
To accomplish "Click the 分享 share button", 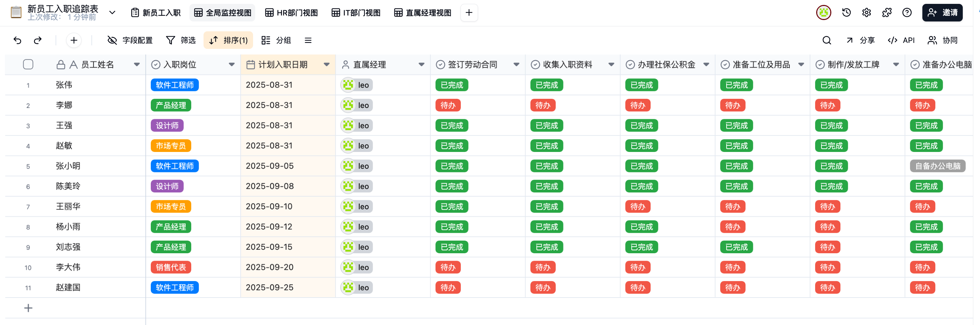I will point(860,40).
